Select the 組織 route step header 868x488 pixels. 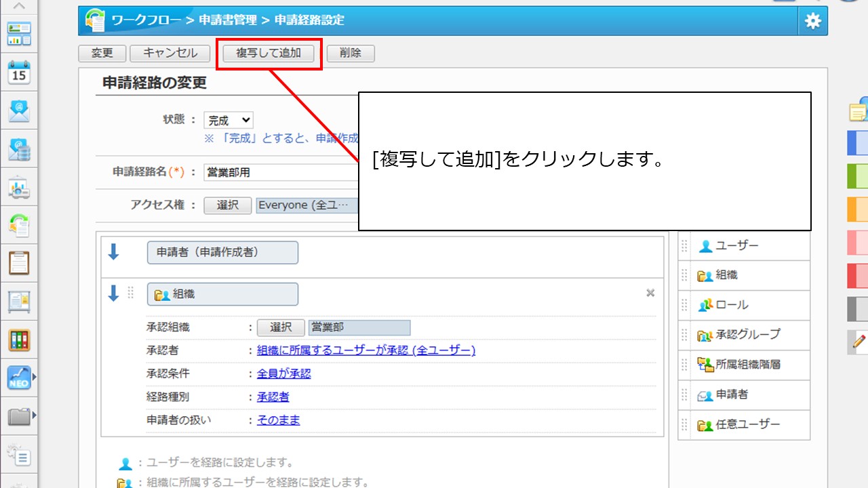pos(222,294)
